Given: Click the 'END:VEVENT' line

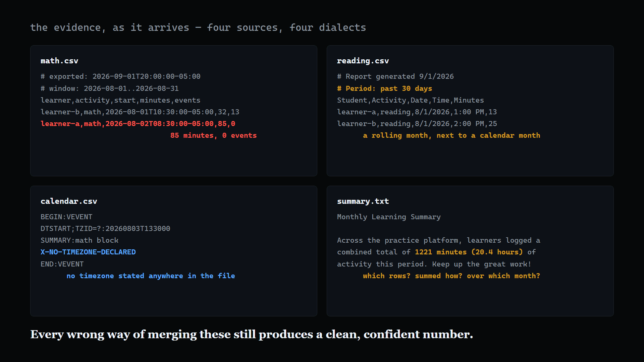Looking at the screenshot, I should pyautogui.click(x=62, y=264).
